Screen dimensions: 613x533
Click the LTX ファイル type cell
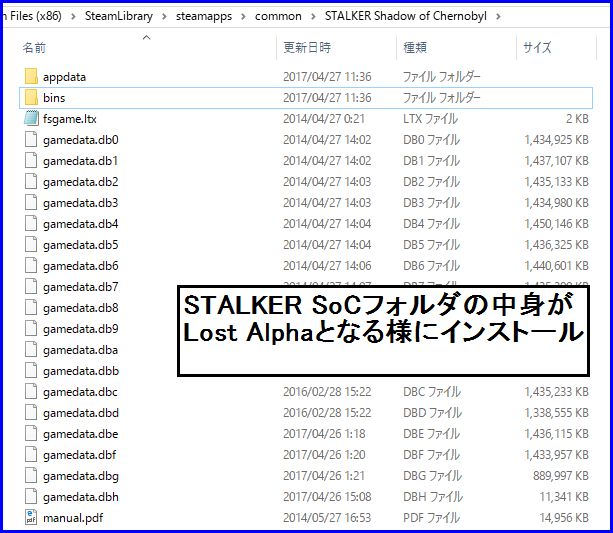click(x=430, y=119)
